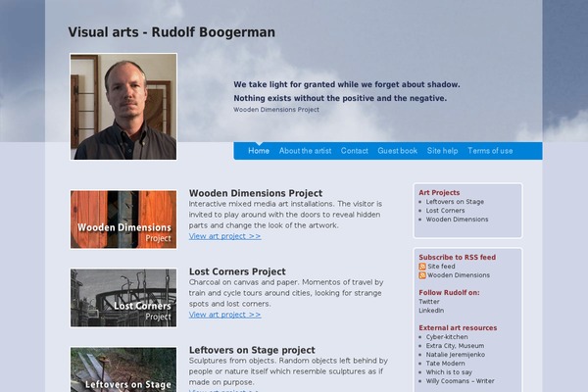Click the RSS icon beside Wooden Dimensions feed
588x392 pixels.
pos(422,275)
